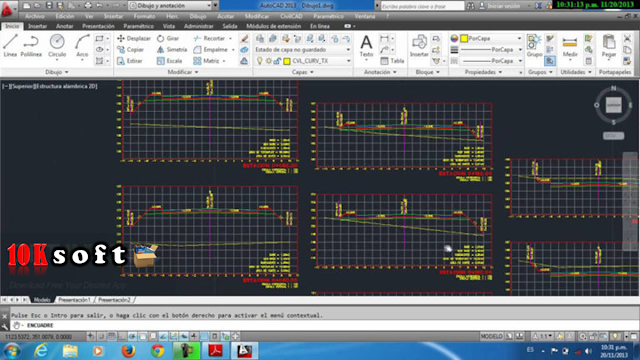Screen dimensions: 640x360
Task: Click the Estirar tool
Action: click(x=130, y=61)
